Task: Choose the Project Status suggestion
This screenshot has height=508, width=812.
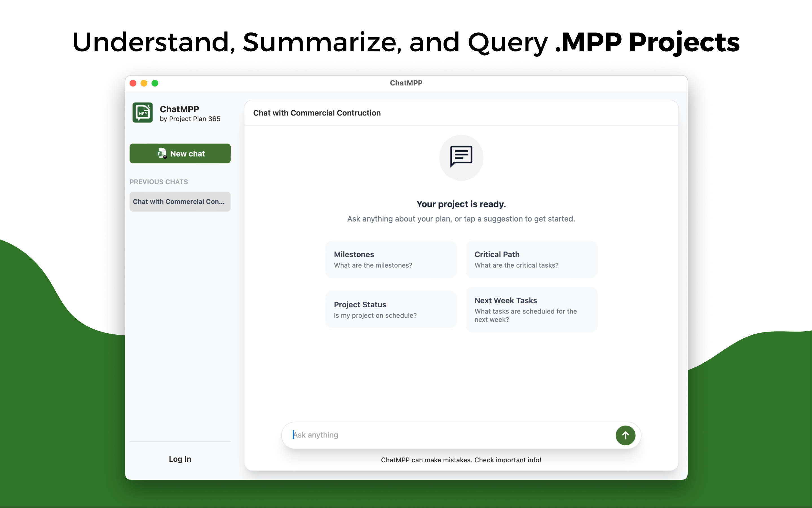Action: point(391,309)
